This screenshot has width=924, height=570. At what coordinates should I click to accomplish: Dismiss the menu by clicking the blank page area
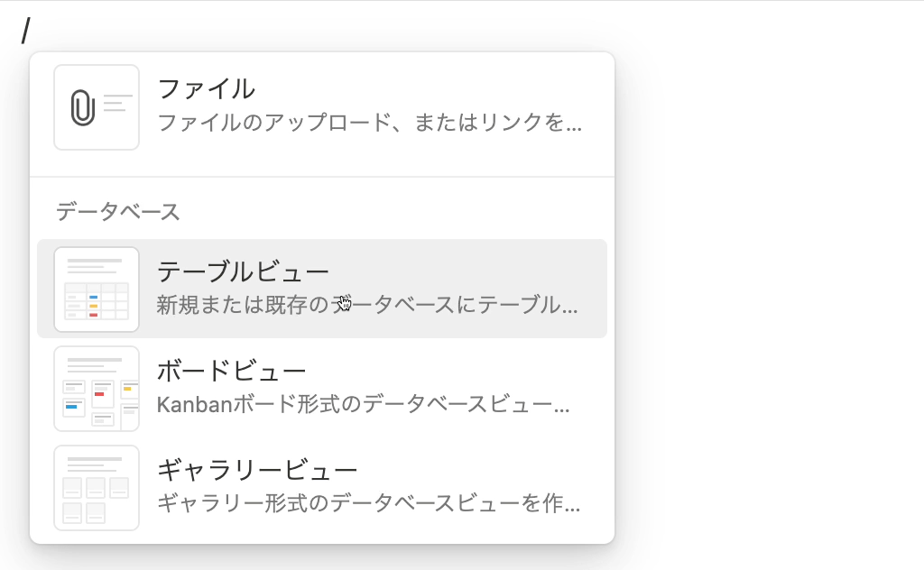(x=766, y=294)
